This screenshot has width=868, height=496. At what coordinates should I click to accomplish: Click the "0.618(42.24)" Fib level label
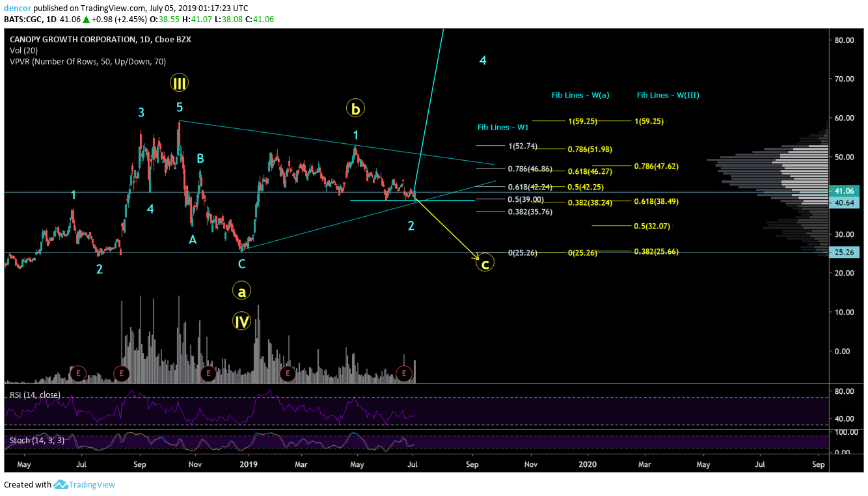tap(530, 187)
